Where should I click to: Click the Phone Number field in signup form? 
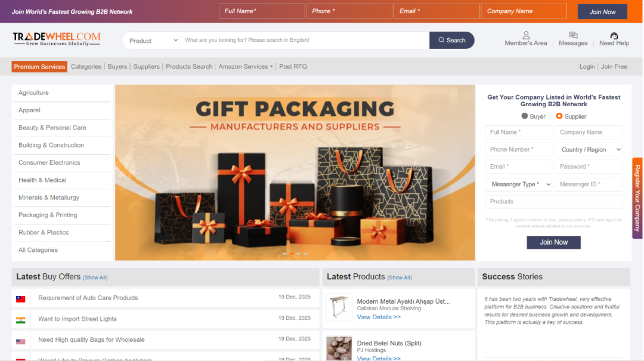click(519, 150)
